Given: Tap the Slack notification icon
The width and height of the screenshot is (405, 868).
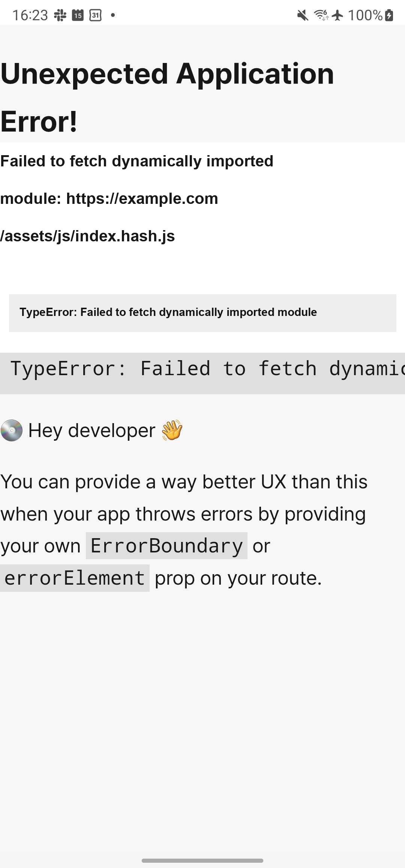Looking at the screenshot, I should pos(60,15).
